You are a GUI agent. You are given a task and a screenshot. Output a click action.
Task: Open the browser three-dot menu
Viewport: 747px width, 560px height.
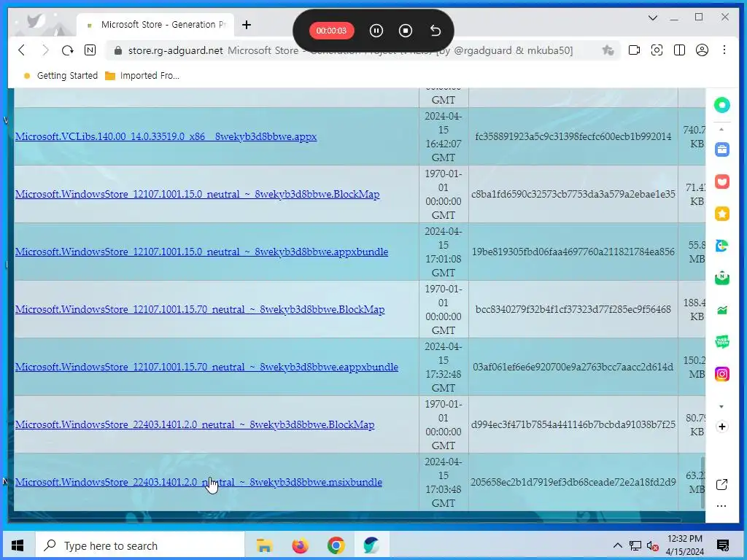click(x=724, y=50)
